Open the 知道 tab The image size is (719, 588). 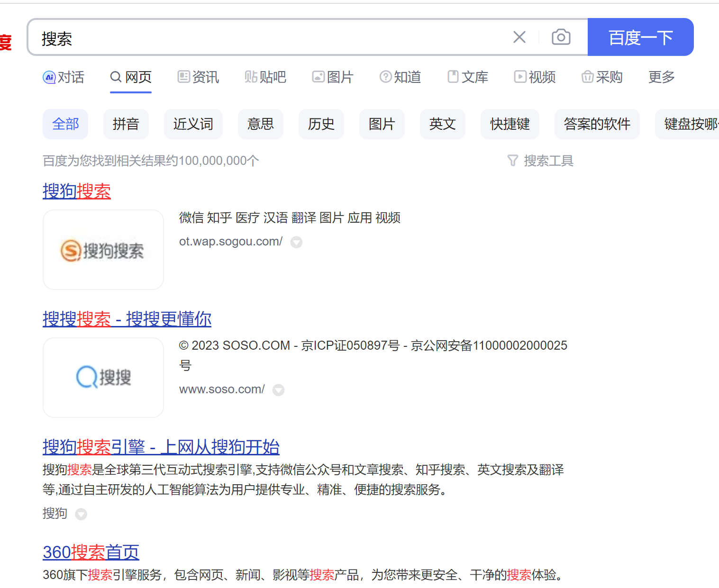pyautogui.click(x=400, y=77)
